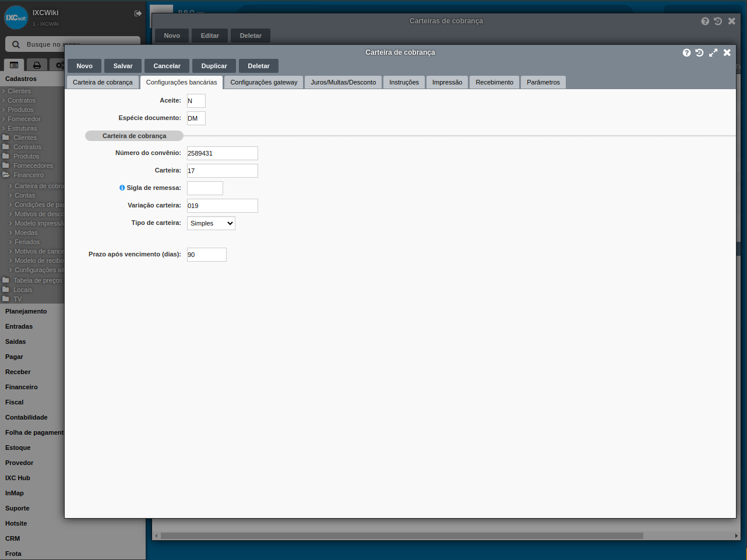
Task: Click the TV folder icon
Action: (x=6, y=299)
